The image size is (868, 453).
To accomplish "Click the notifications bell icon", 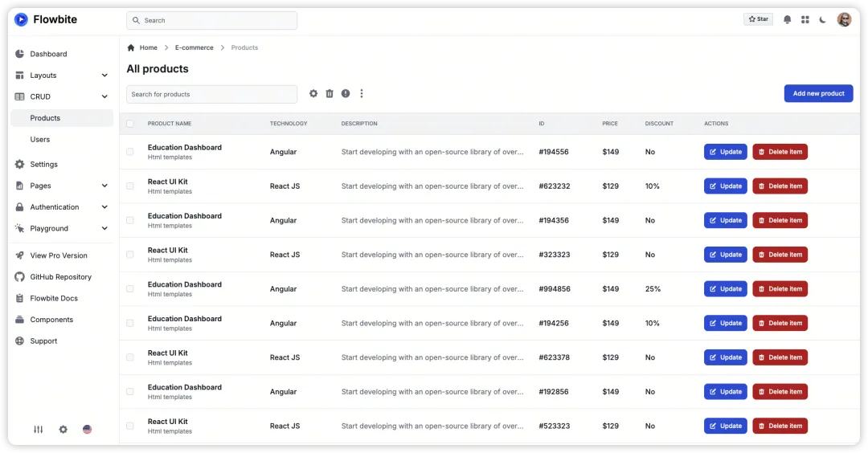I will click(787, 20).
